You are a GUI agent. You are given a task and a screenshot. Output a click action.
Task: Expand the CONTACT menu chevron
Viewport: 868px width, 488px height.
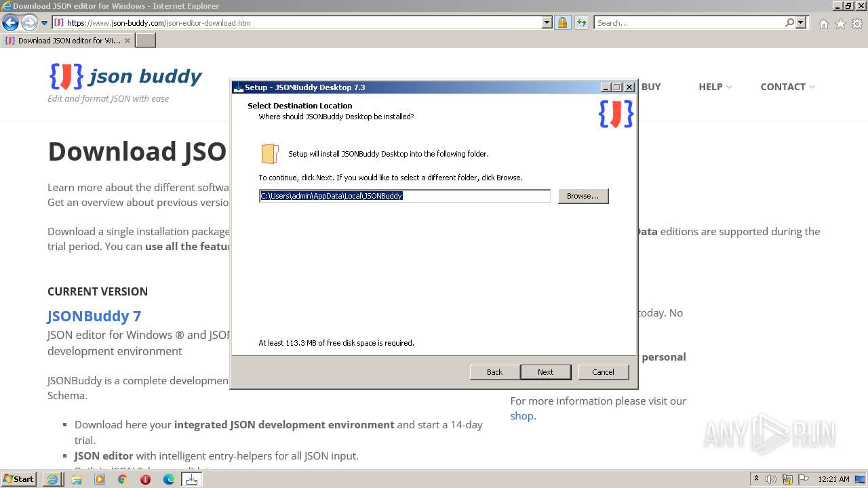coord(812,87)
